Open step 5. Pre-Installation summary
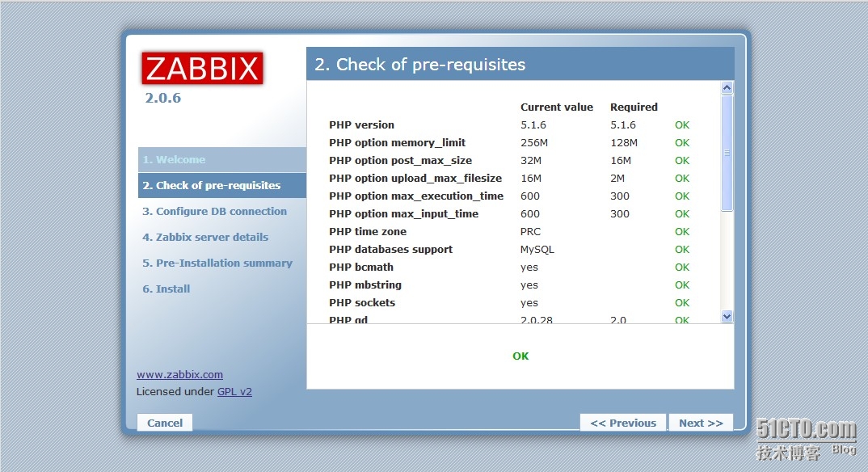This screenshot has height=472, width=868. tap(217, 263)
